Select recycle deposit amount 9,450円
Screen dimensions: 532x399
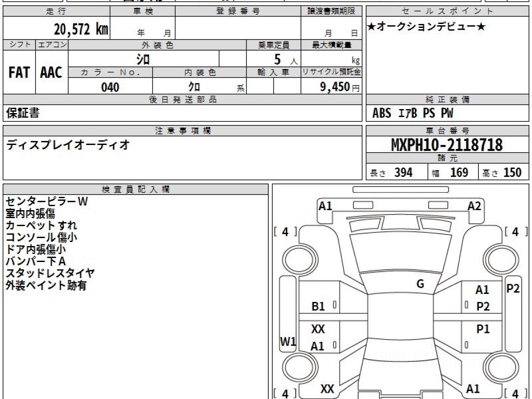tap(340, 87)
